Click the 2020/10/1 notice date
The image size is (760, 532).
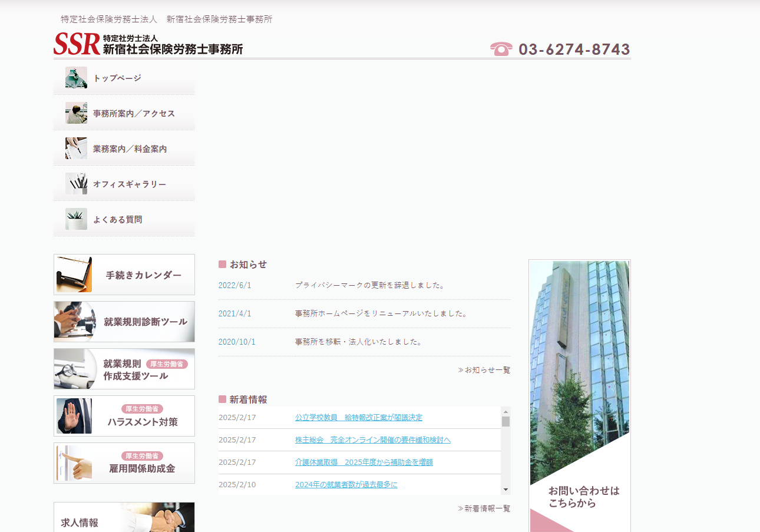pos(237,342)
